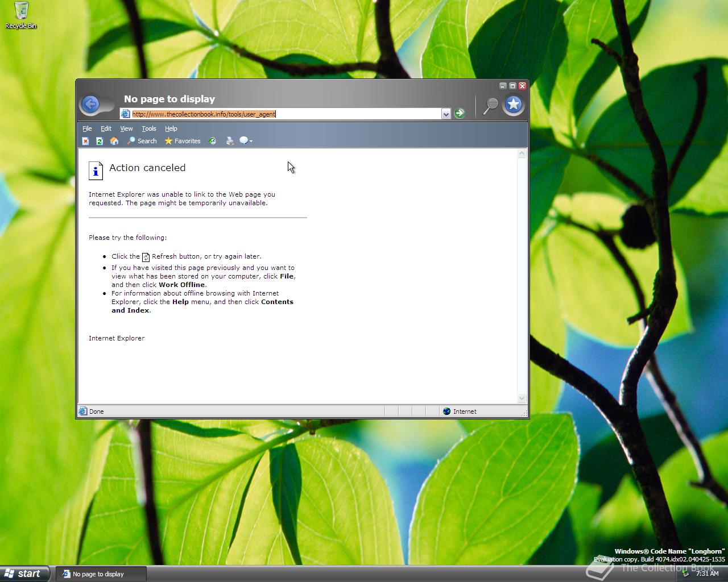Print the page using the printer icon
This screenshot has width=728, height=582.
(x=230, y=141)
